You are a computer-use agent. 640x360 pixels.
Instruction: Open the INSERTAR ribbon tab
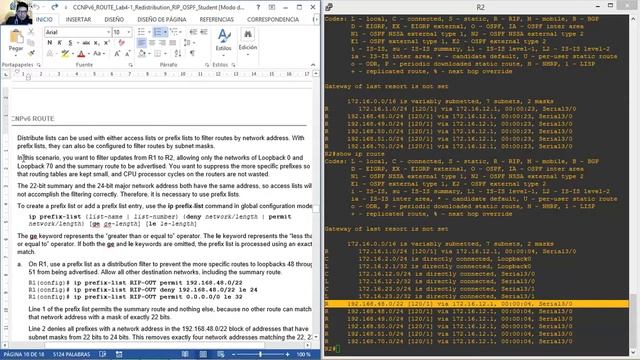pyautogui.click(x=78, y=20)
